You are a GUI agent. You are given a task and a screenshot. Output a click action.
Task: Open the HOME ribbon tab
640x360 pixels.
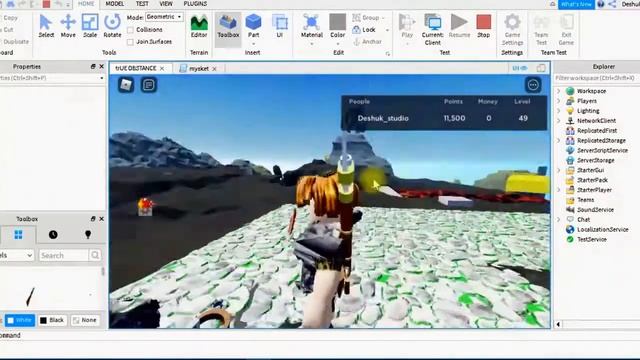86,4
